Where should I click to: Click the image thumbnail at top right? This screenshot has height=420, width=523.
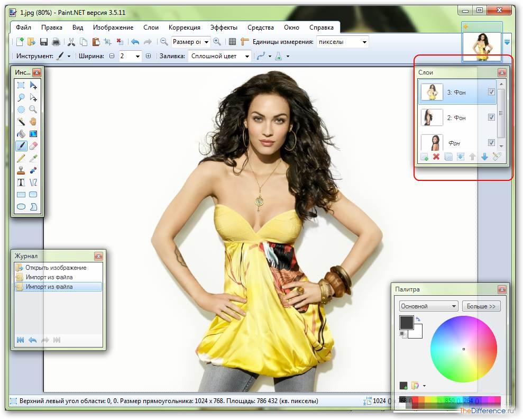point(482,47)
